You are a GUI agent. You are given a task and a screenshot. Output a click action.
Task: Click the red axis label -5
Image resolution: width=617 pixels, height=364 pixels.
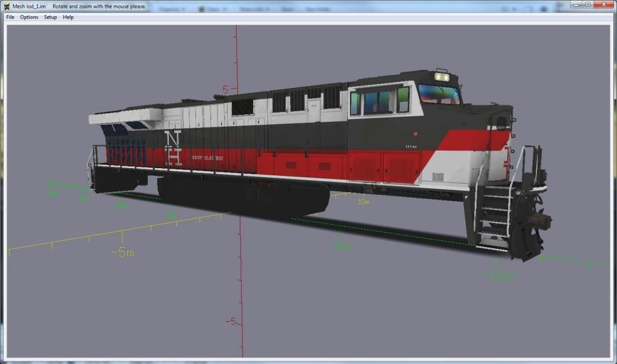coord(231,321)
